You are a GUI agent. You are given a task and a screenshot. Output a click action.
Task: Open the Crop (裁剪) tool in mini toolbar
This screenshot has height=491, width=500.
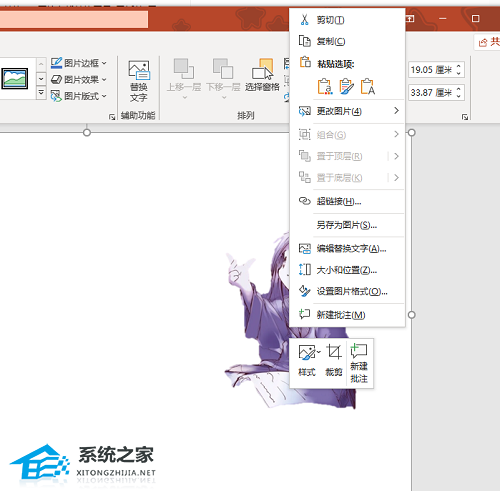(334, 361)
